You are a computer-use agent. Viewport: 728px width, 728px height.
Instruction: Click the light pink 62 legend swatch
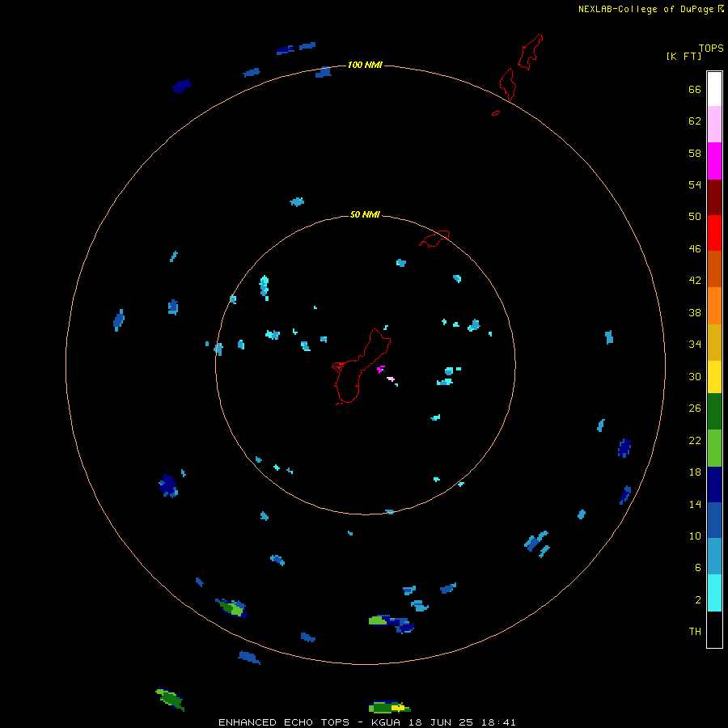714,125
